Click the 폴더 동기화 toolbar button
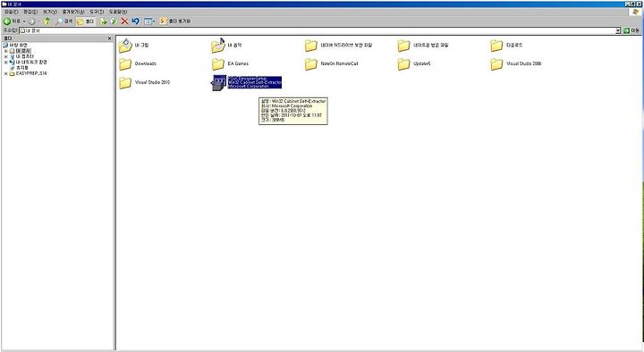Viewport: 644px width, 352px height. [175, 21]
